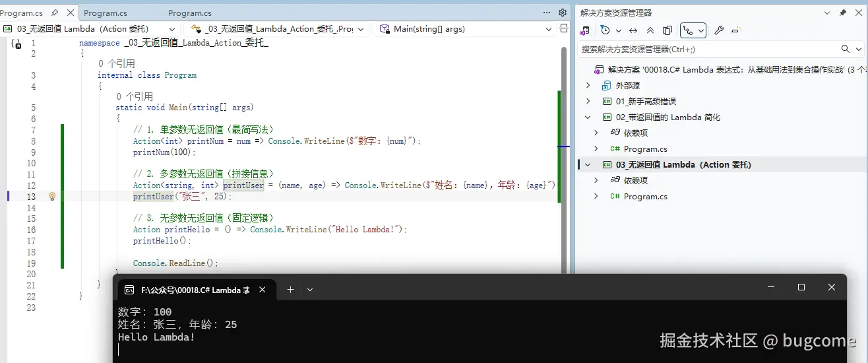Select the '03_无返回值 Lambda (Action 委托)' project
The height and width of the screenshot is (363, 868).
point(683,164)
